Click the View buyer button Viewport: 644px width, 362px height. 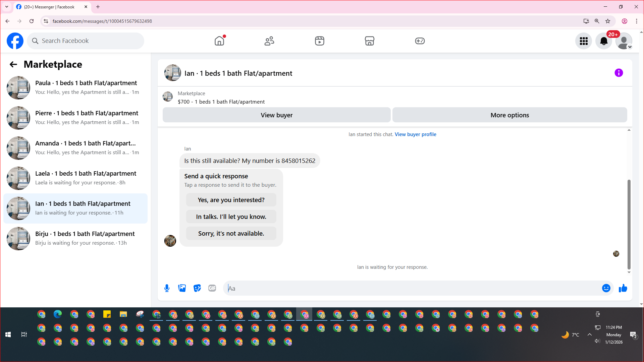coord(276,115)
